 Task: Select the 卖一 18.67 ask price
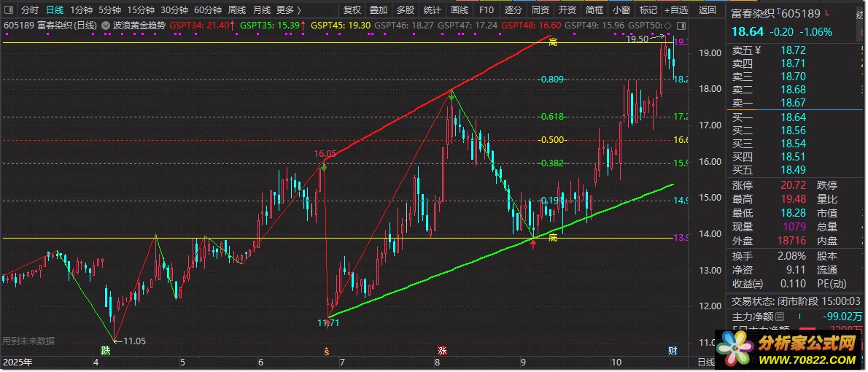pos(794,103)
